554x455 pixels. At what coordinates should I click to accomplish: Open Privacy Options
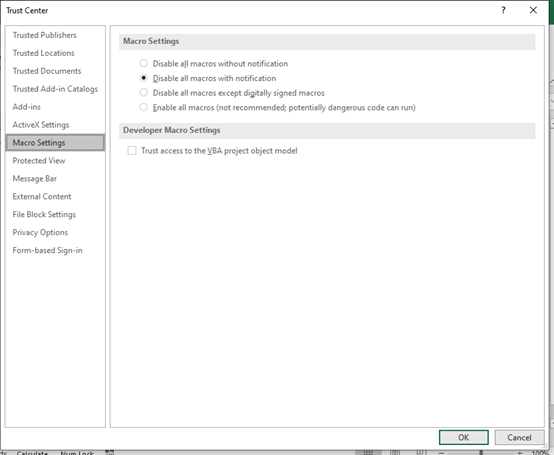[40, 232]
